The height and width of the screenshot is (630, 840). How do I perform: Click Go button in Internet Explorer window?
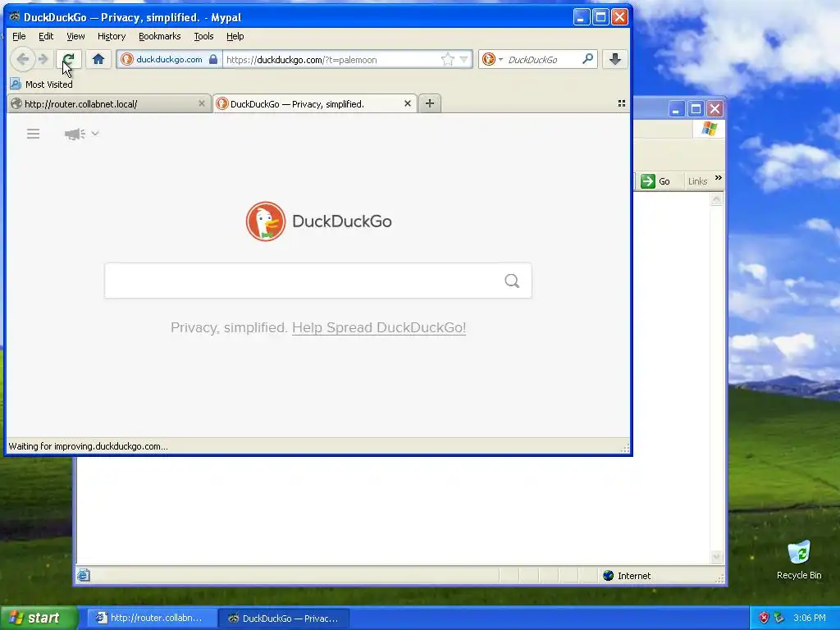point(655,181)
